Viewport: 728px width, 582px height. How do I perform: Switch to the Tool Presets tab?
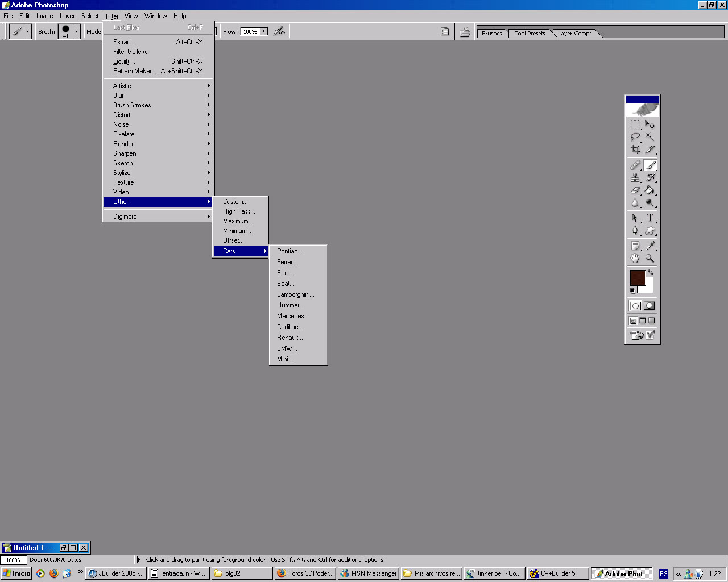coord(530,34)
